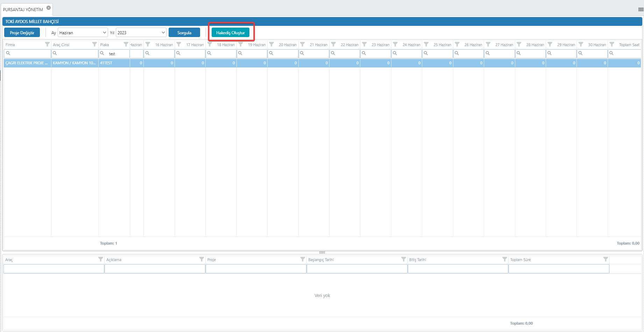The height and width of the screenshot is (332, 644).
Task: Select the Pursantaj Yönetim tab
Action: [x=23, y=9]
